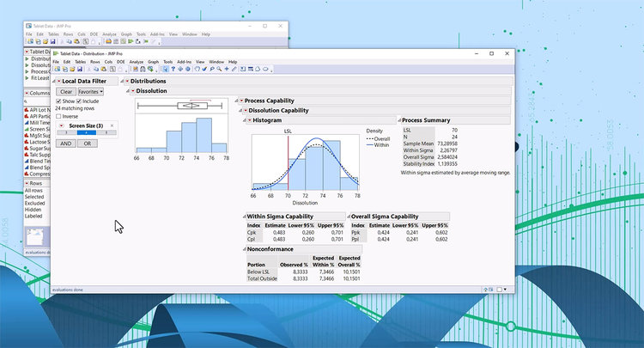Click the tallest histogram bar in Dissolution
Image resolution: width=644 pixels, height=348 pixels.
(x=204, y=135)
